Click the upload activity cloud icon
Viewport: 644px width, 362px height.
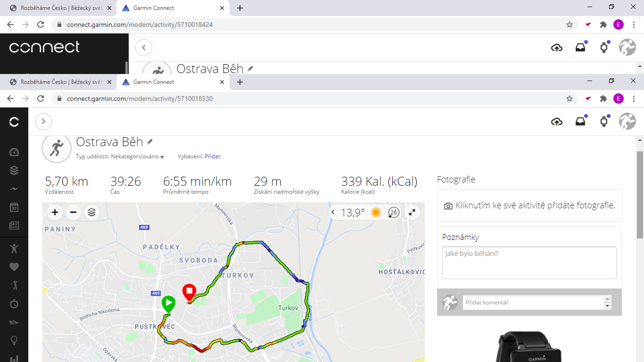click(557, 122)
